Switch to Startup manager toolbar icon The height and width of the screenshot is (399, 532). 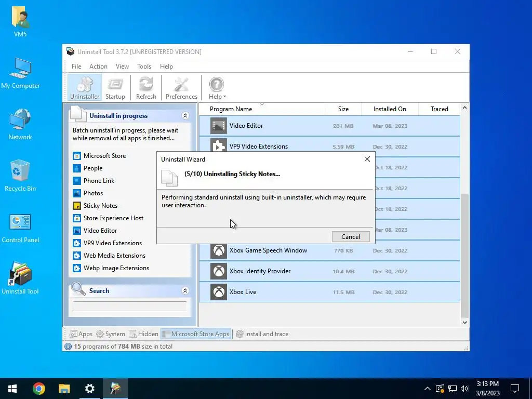pyautogui.click(x=115, y=88)
